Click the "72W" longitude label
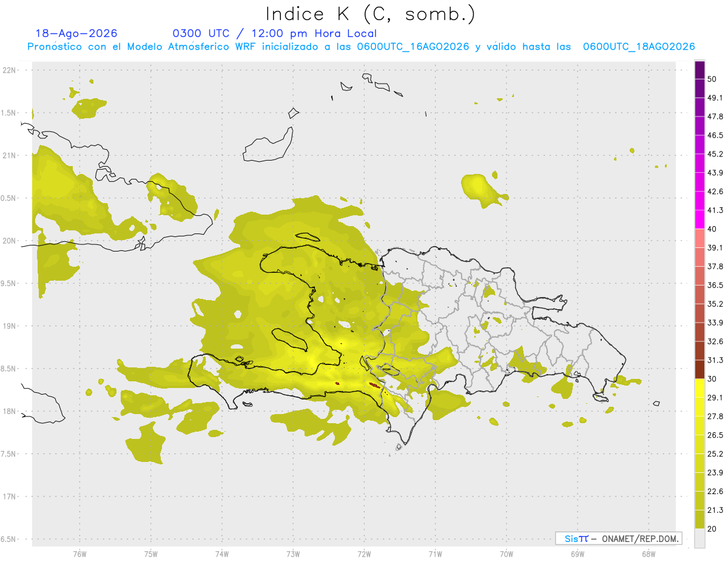The width and height of the screenshot is (728, 562). pos(364,554)
